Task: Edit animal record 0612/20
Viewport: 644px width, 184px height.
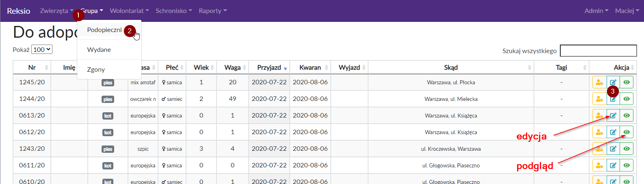Action: pyautogui.click(x=613, y=132)
